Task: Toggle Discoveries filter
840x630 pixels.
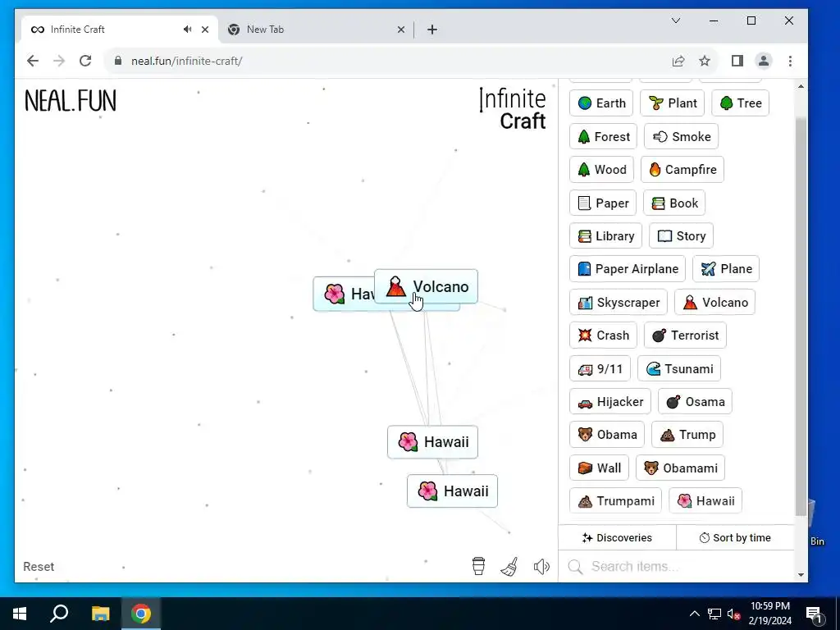Action: pos(617,537)
